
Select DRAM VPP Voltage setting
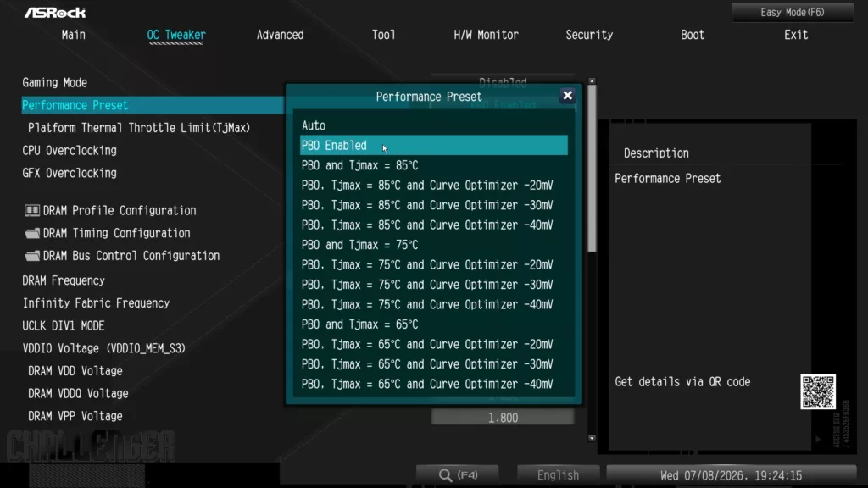point(75,416)
